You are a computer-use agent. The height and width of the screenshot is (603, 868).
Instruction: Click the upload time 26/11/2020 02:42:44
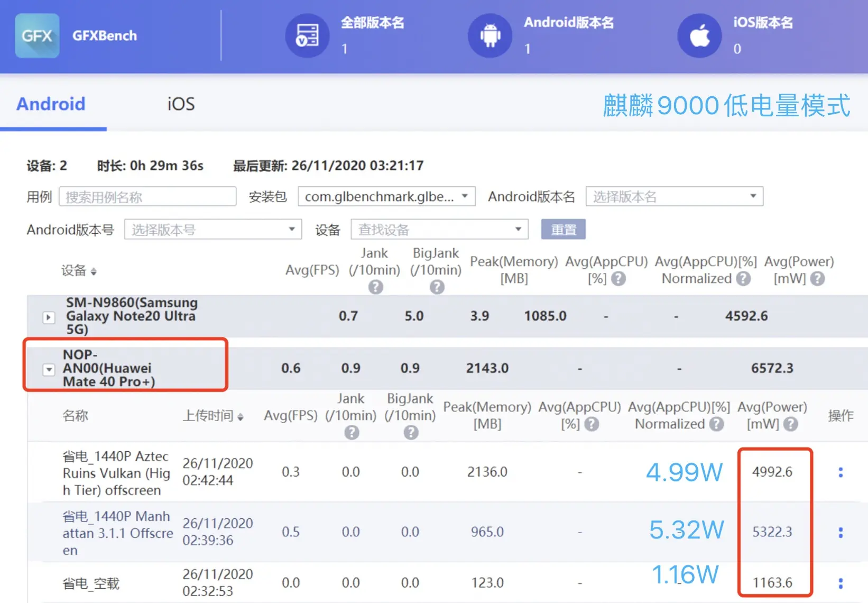[x=218, y=472]
